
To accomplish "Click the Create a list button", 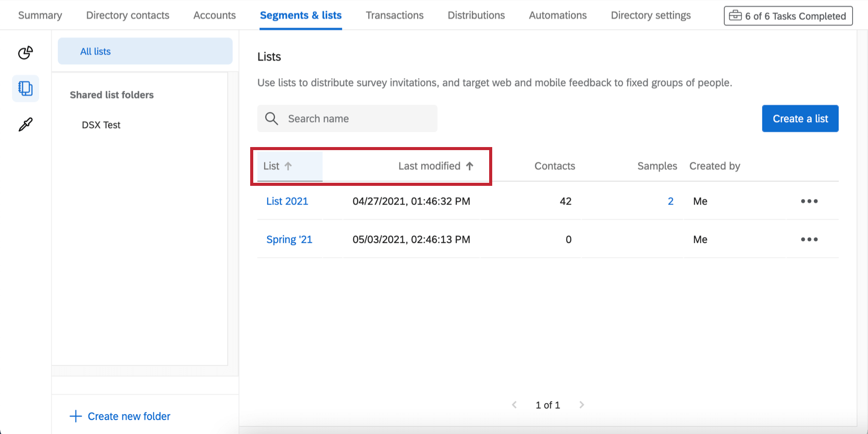I will (x=800, y=118).
